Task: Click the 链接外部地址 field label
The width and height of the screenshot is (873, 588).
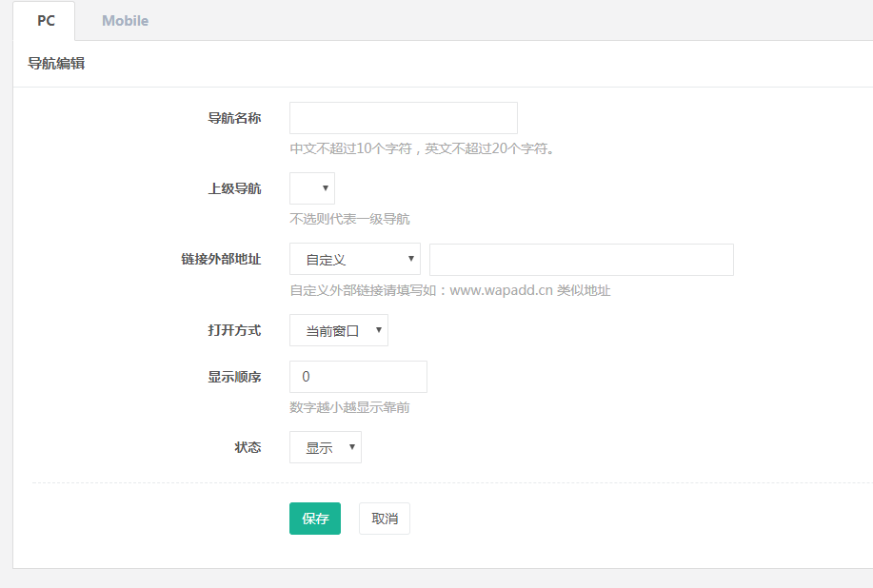Action: (221, 259)
